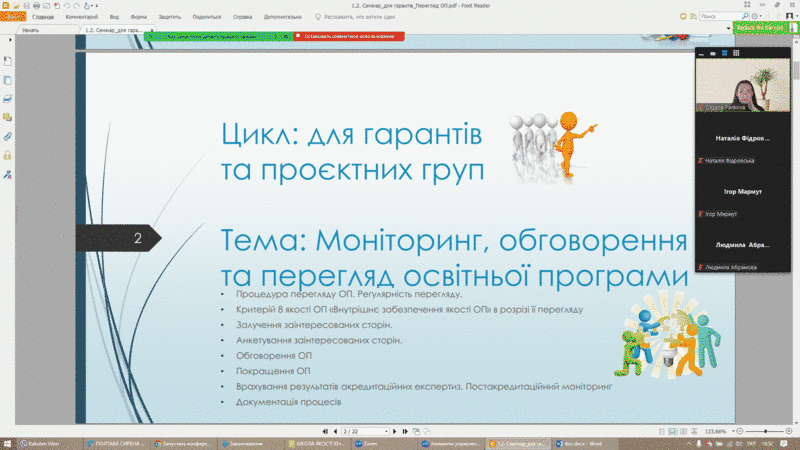Open the Справка ribbon tab
Image resolution: width=800 pixels, height=450 pixels.
pyautogui.click(x=242, y=17)
